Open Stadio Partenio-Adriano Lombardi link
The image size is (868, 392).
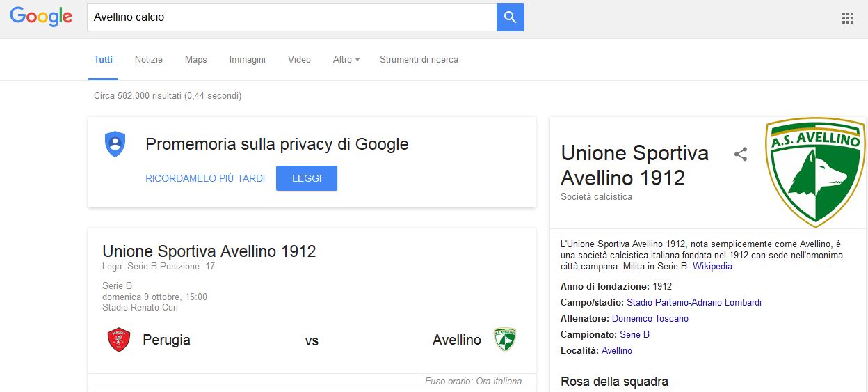694,302
